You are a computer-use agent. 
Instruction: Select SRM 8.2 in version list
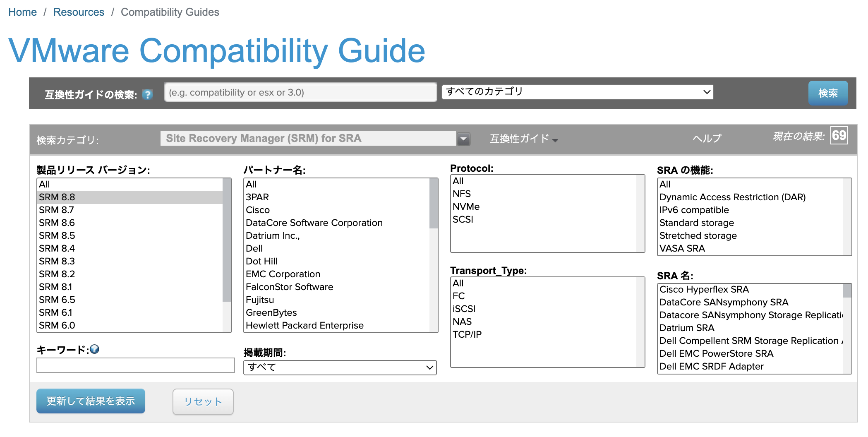coord(130,274)
